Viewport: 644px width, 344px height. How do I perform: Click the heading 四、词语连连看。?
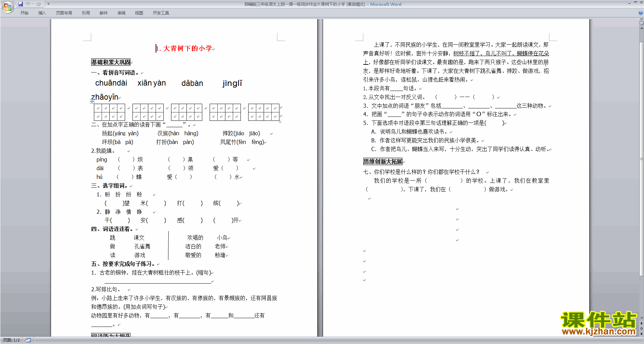112,229
